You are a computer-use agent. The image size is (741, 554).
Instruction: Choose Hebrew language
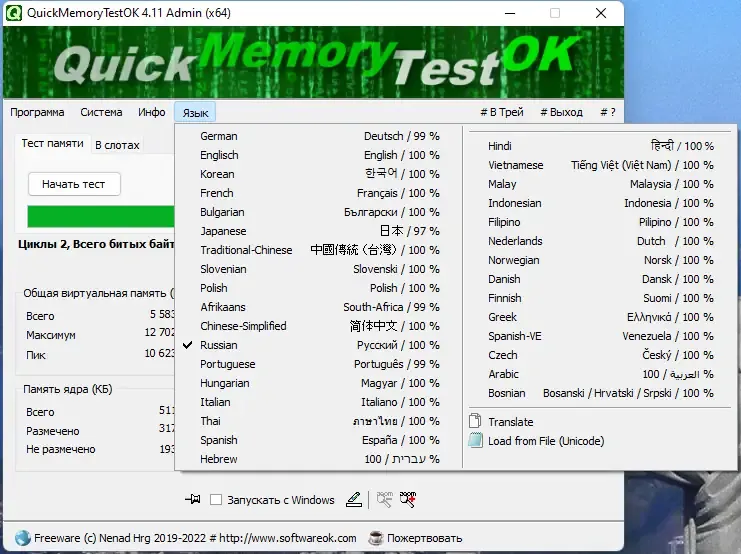point(319,459)
